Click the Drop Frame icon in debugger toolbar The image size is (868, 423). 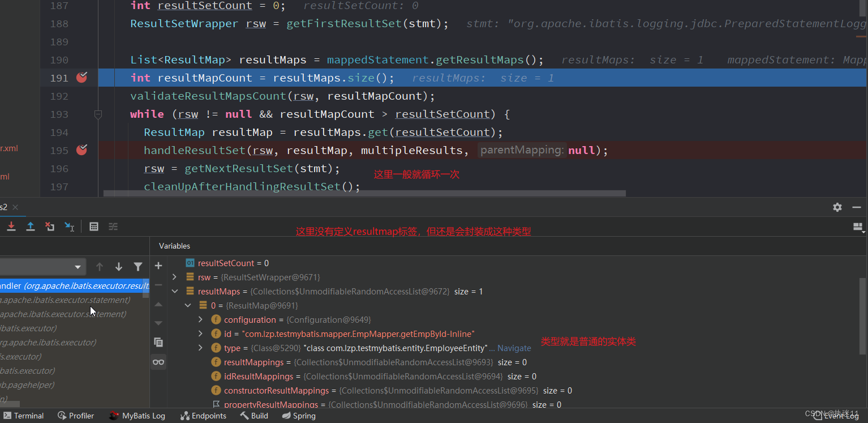(50, 227)
